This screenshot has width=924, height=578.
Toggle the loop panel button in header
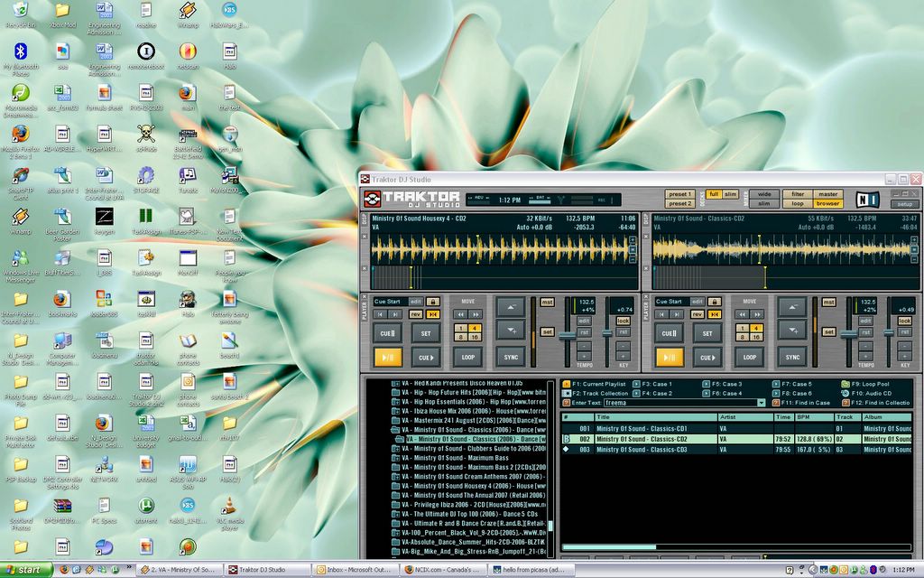798,203
